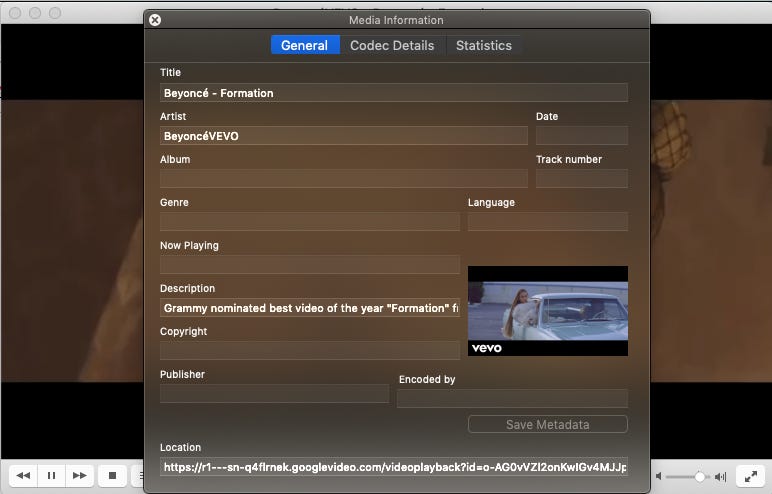This screenshot has height=494, width=772.
Task: Click the Location URL field
Action: 394,467
